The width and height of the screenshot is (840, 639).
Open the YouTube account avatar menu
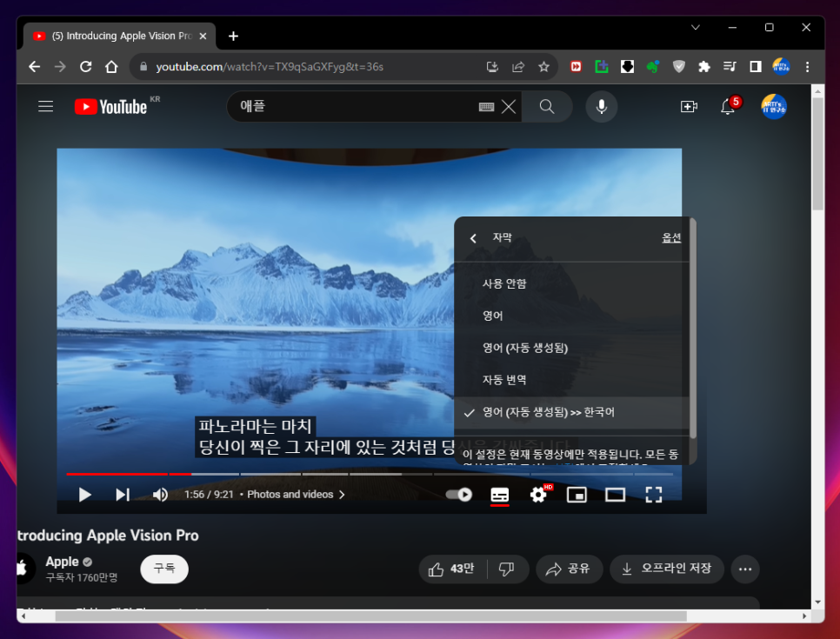774,107
